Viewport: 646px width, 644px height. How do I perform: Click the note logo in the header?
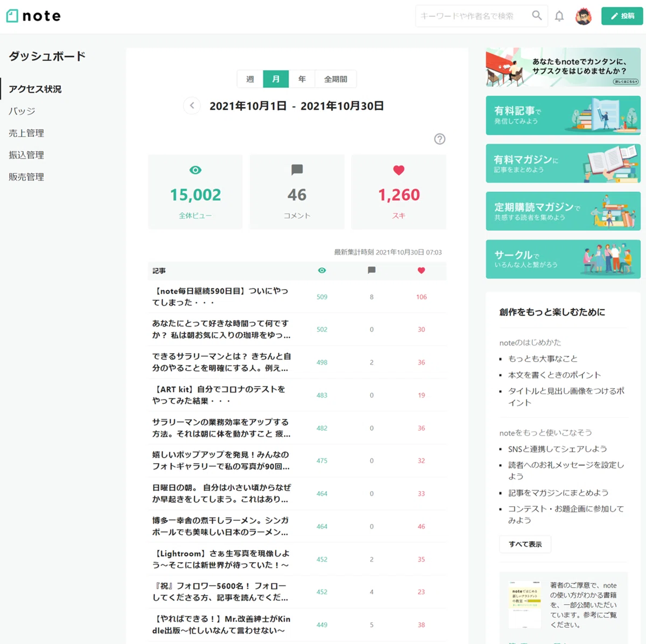[x=33, y=16]
